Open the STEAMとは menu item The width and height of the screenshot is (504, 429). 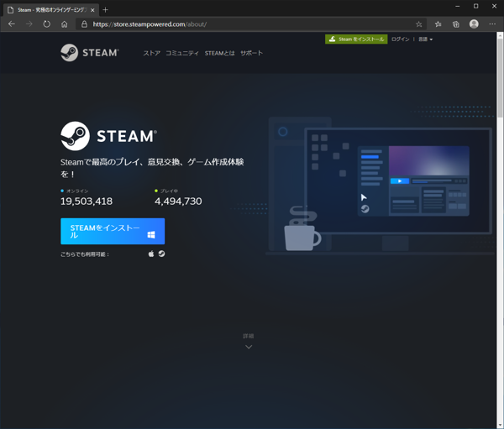pos(219,53)
